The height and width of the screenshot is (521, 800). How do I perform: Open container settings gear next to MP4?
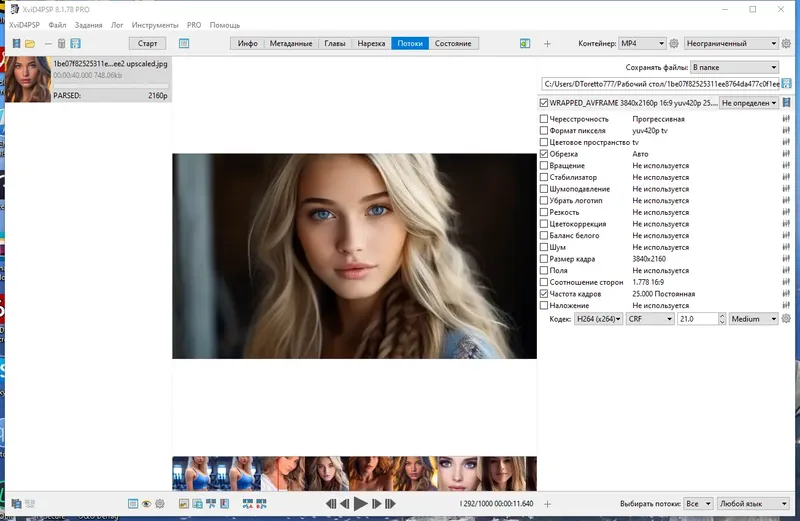(674, 44)
